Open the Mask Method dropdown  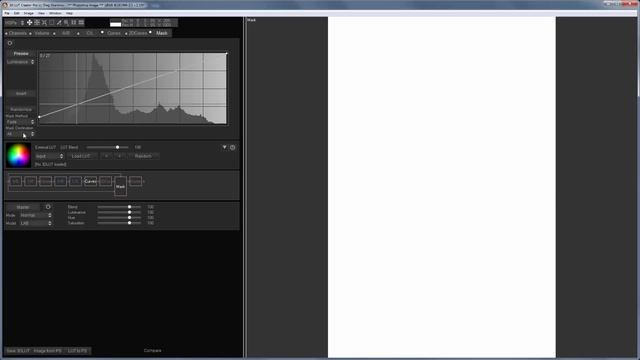[x=20, y=122]
